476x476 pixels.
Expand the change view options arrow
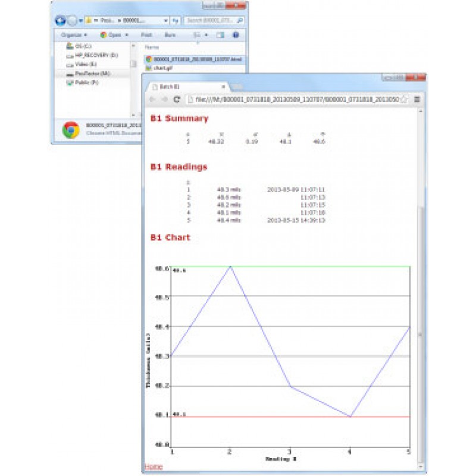[x=206, y=35]
